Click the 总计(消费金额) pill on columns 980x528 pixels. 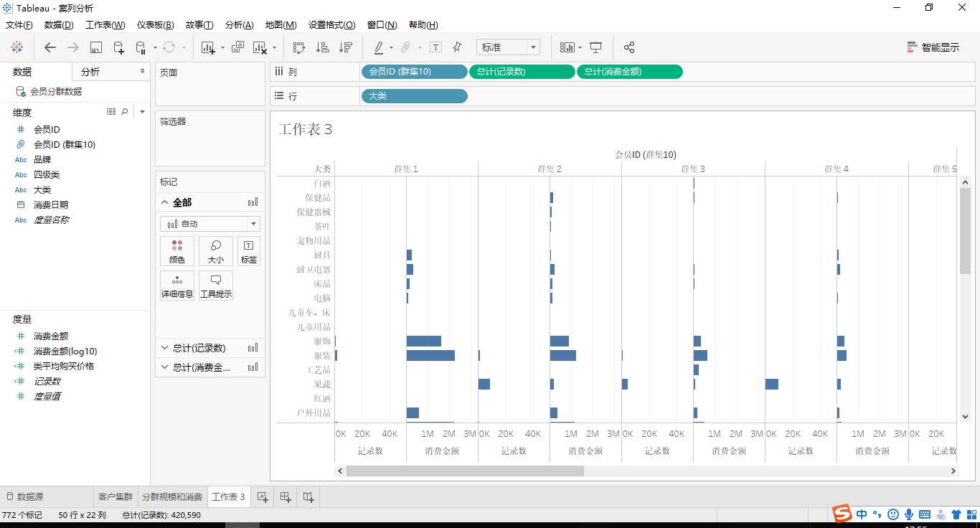pos(629,72)
